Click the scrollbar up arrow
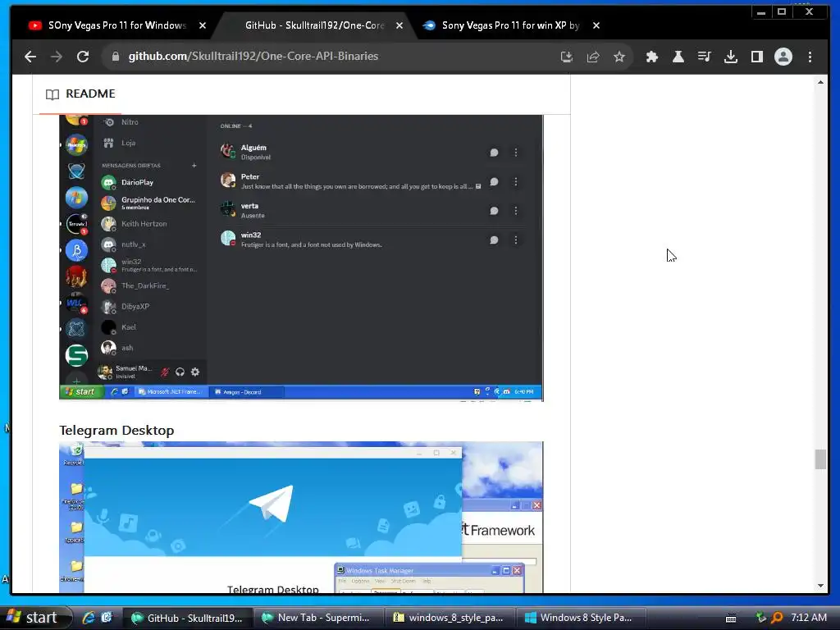This screenshot has height=630, width=840. (820, 82)
